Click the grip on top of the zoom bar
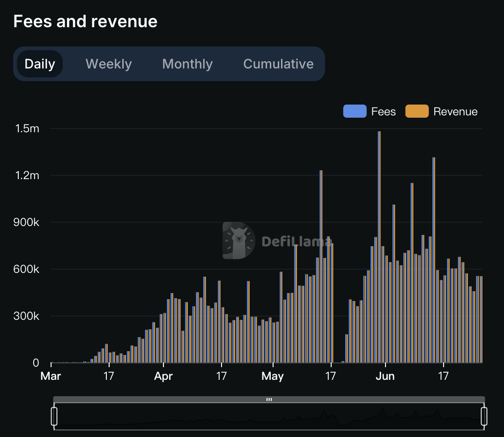 269,399
